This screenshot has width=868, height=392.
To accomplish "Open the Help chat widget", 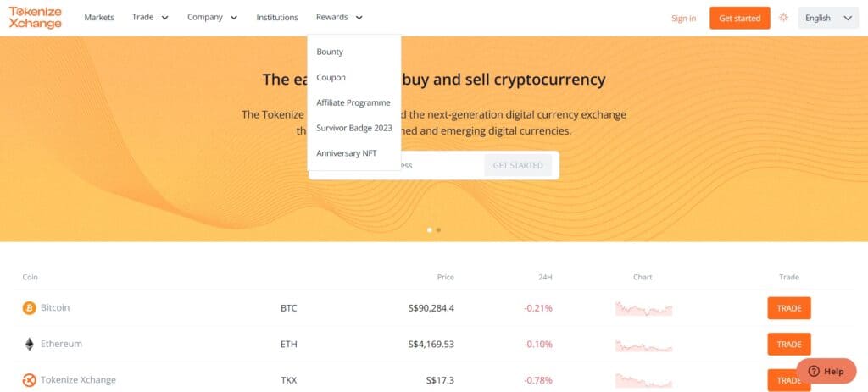I will tap(826, 371).
